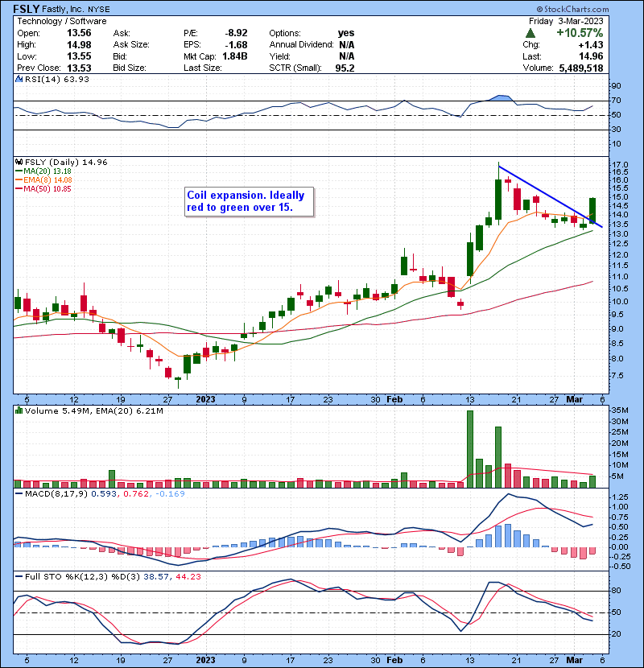The width and height of the screenshot is (644, 668).
Task: Select the Mkt Cap value 1.84B
Action: [235, 56]
